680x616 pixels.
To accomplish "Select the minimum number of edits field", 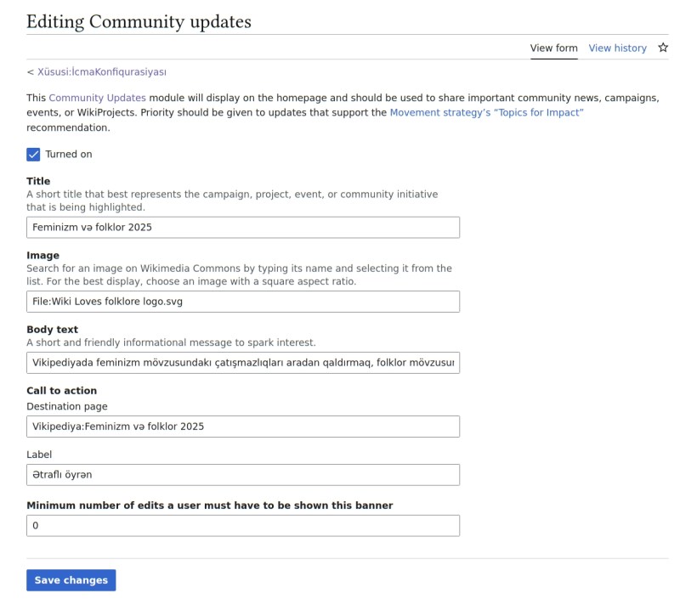I will [x=243, y=526].
